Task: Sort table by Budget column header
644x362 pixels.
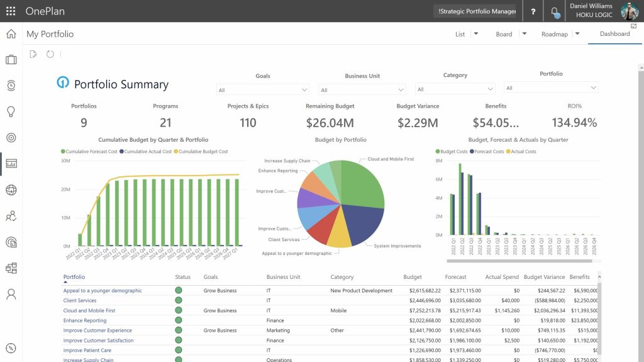Action: point(413,277)
